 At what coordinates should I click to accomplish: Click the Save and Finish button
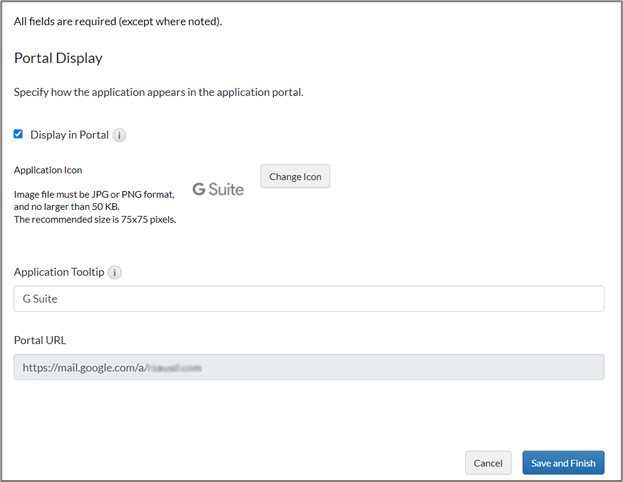[x=563, y=463]
